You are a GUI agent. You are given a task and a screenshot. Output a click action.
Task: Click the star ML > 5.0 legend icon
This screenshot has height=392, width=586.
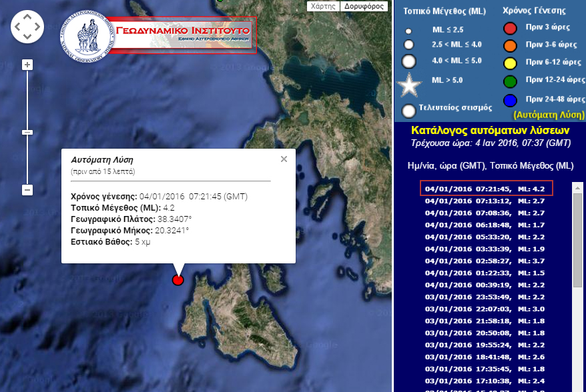point(409,85)
